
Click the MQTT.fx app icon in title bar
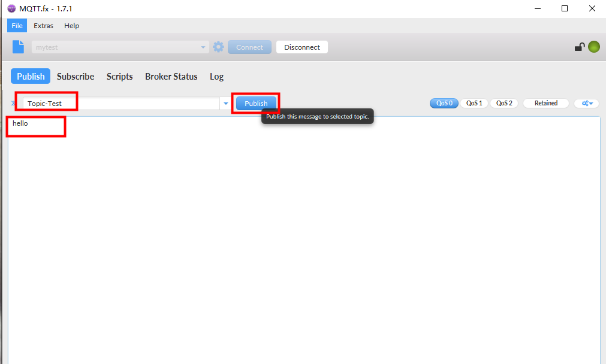11,8
